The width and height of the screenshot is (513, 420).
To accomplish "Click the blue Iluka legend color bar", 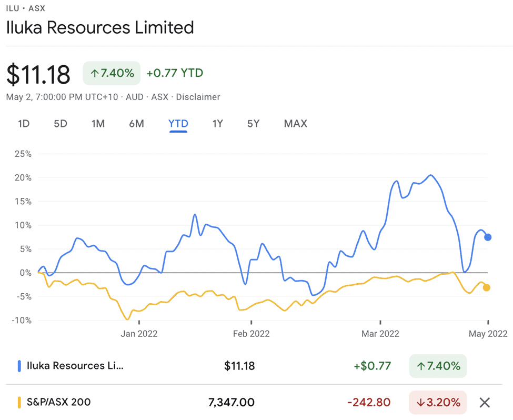I will tap(19, 366).
